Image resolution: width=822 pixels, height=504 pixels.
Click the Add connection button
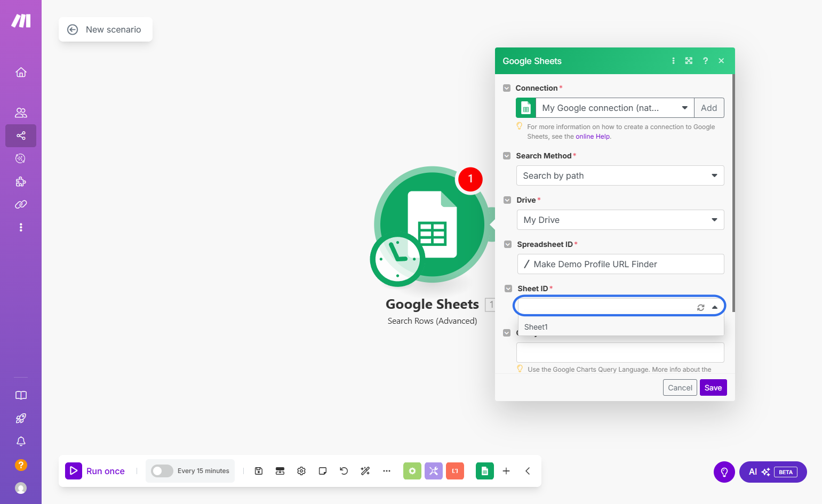(x=709, y=108)
